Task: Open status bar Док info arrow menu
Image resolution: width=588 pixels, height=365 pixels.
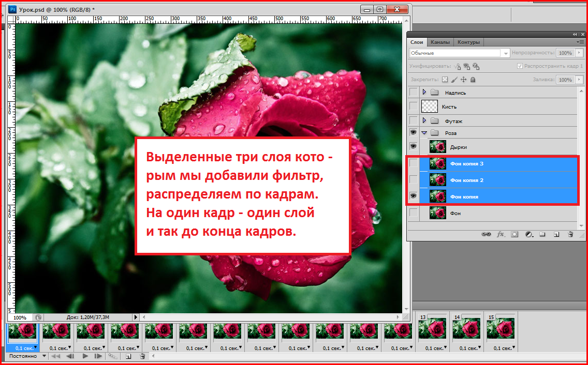Action: point(136,317)
